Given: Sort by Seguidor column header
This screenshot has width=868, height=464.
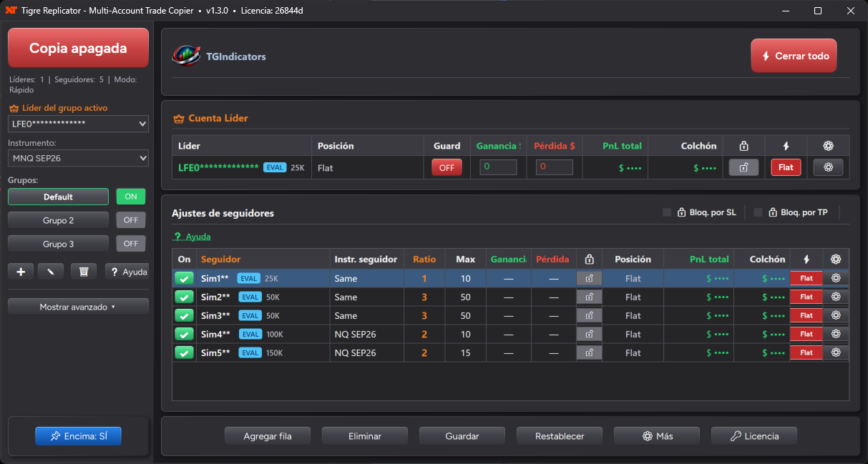Looking at the screenshot, I should [263, 259].
